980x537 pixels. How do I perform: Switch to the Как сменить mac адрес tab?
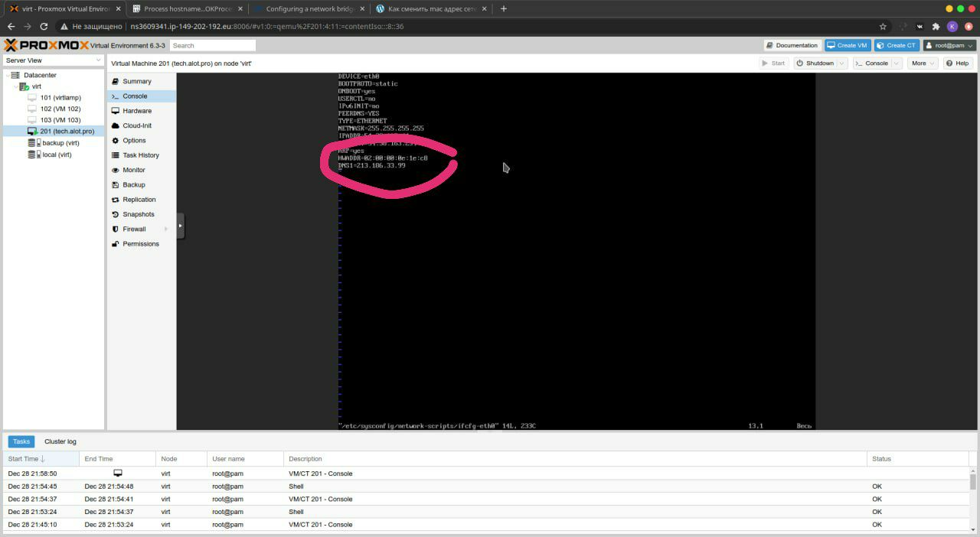pyautogui.click(x=431, y=8)
